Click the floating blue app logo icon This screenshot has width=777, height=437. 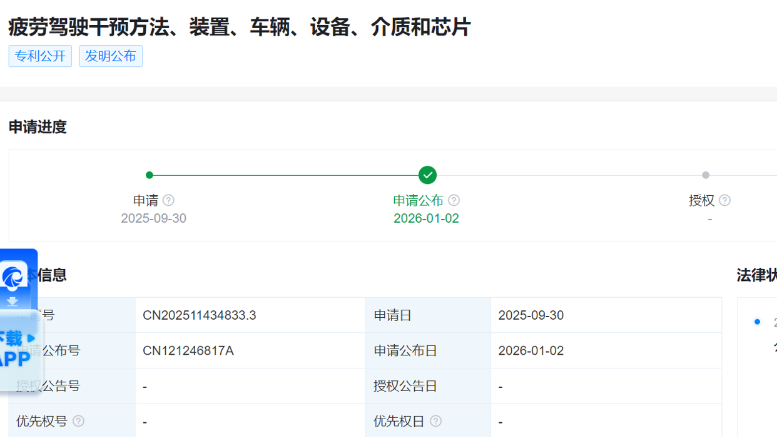(16, 275)
